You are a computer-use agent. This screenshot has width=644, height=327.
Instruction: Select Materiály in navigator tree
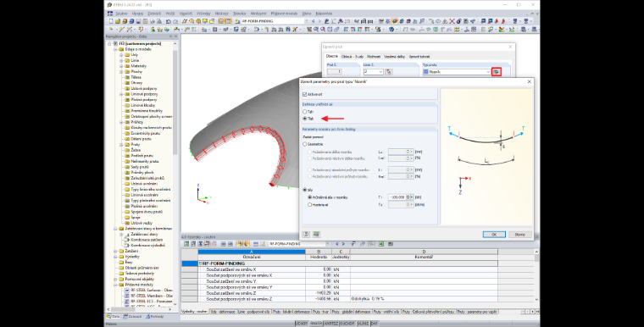tap(138, 66)
